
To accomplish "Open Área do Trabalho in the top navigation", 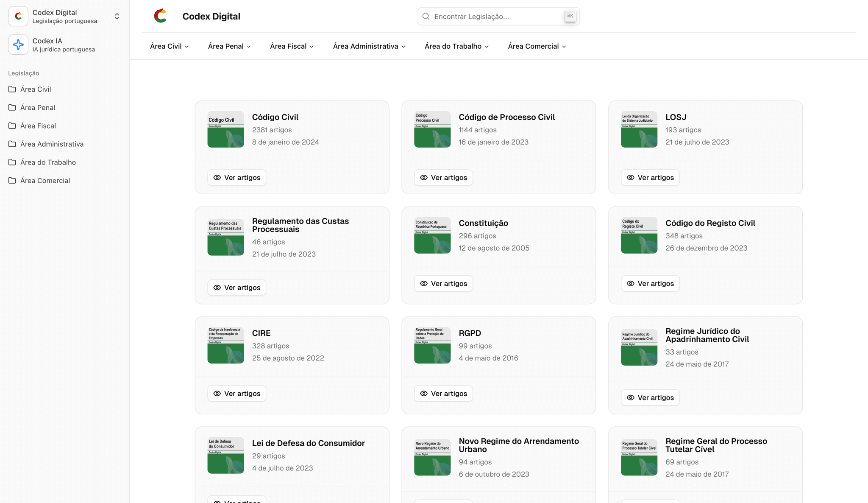I will pyautogui.click(x=456, y=46).
